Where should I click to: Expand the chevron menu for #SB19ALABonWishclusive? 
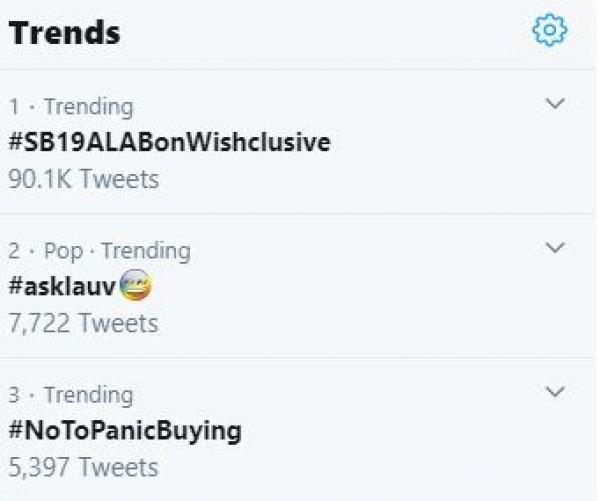point(556,104)
